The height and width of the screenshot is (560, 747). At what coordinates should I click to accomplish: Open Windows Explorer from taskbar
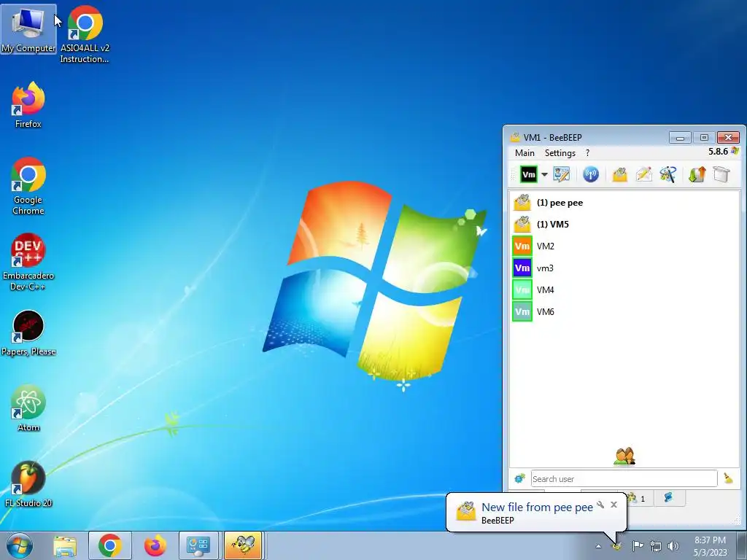[65, 545]
